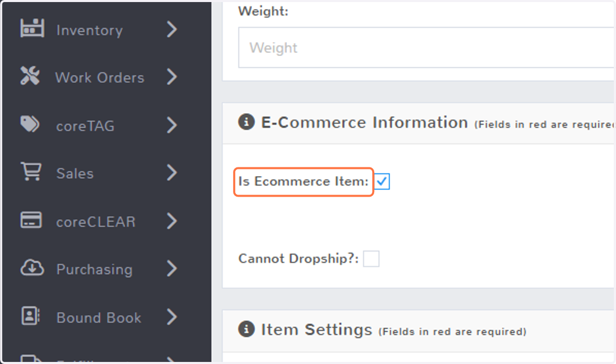Image resolution: width=616 pixels, height=364 pixels.
Task: Click the Purchasing cloud download icon
Action: (x=31, y=268)
